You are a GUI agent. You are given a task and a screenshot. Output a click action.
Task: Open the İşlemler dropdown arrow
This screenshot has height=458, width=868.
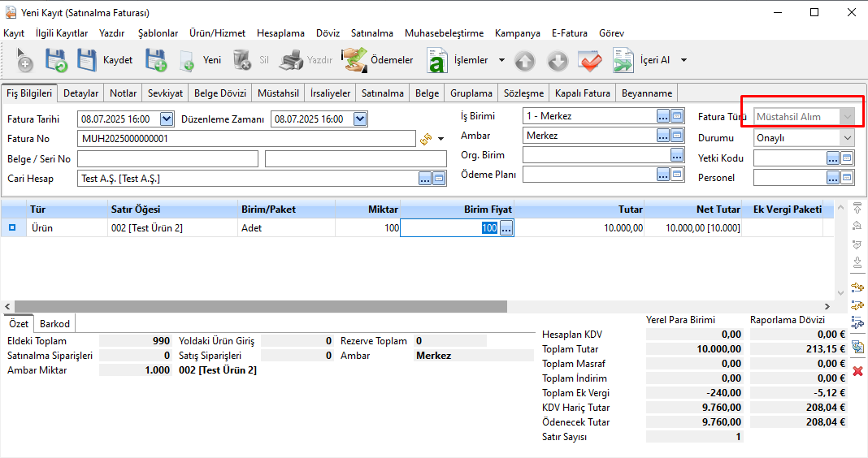pyautogui.click(x=501, y=60)
